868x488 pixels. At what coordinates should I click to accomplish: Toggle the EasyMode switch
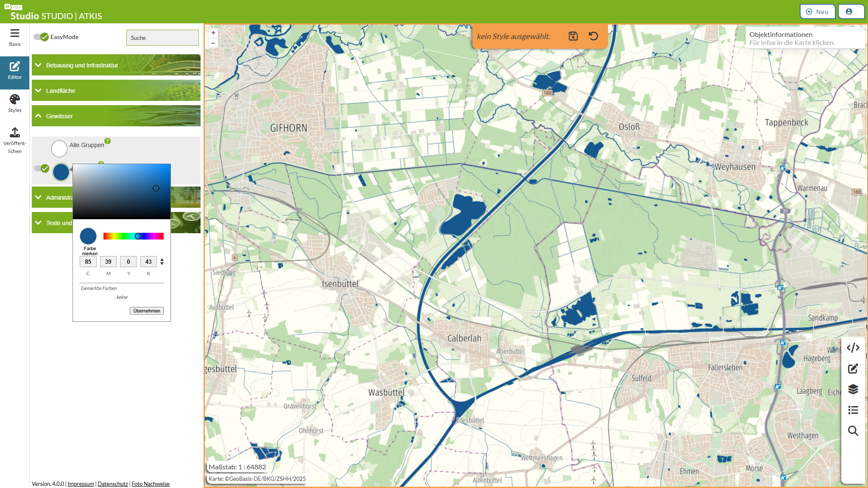(x=41, y=37)
